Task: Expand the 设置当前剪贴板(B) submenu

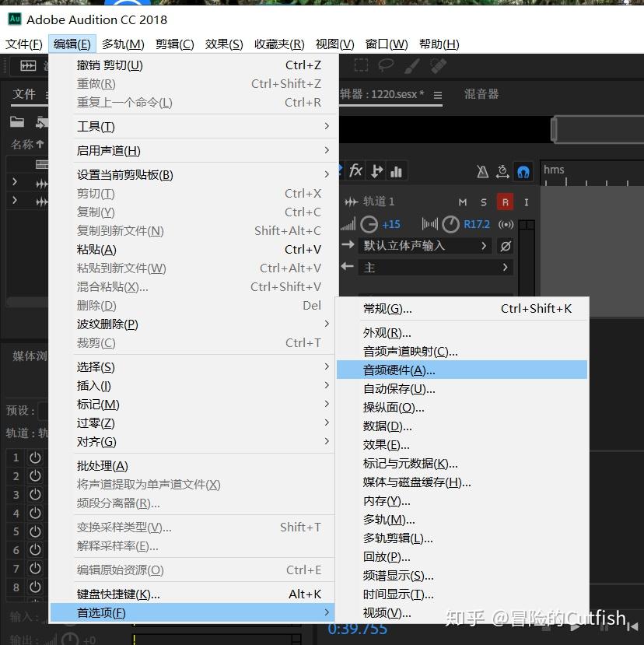Action: click(x=192, y=175)
